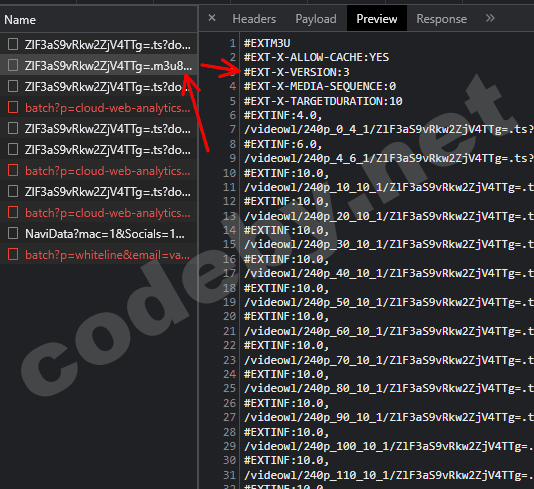The image size is (534, 489).
Task: Click the #EXTM3U line in preview
Action: click(x=267, y=43)
